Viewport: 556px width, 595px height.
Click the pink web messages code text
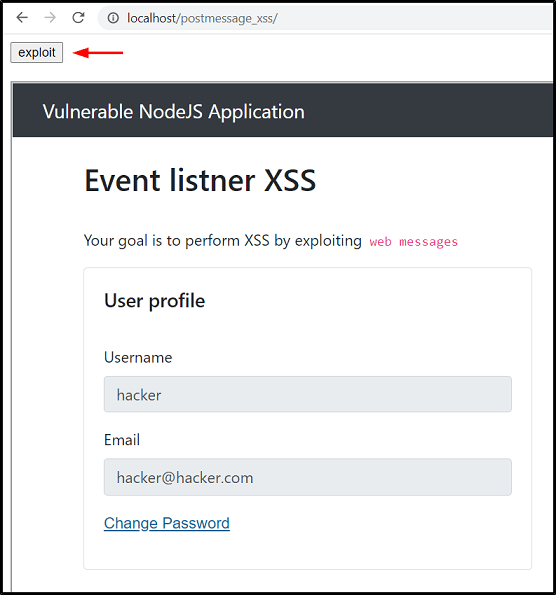coord(414,242)
